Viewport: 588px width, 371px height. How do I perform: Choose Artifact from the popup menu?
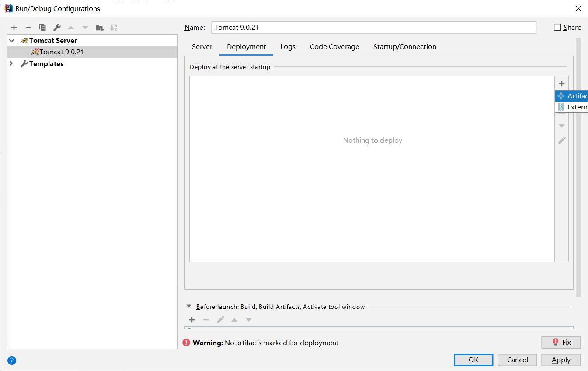pos(572,96)
